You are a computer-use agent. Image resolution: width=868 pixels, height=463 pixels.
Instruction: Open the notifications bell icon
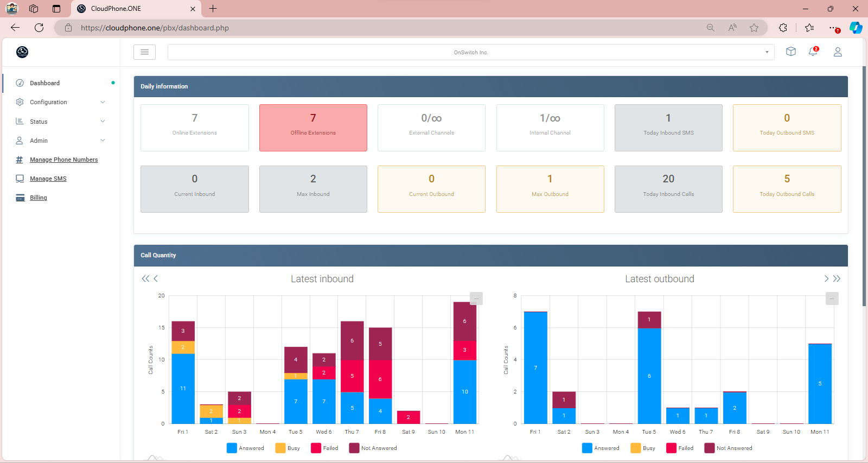click(x=813, y=52)
